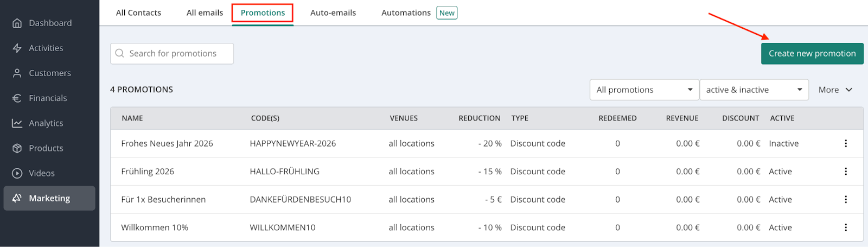Open Products via the box icon
The width and height of the screenshot is (868, 247).
[17, 148]
